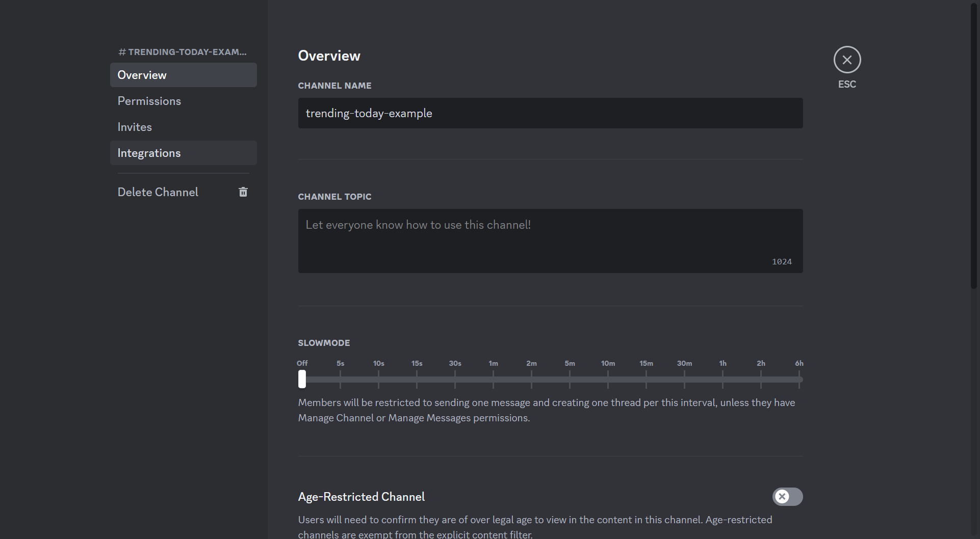The image size is (980, 539).
Task: Set slowmode to 5m mark
Action: click(570, 379)
